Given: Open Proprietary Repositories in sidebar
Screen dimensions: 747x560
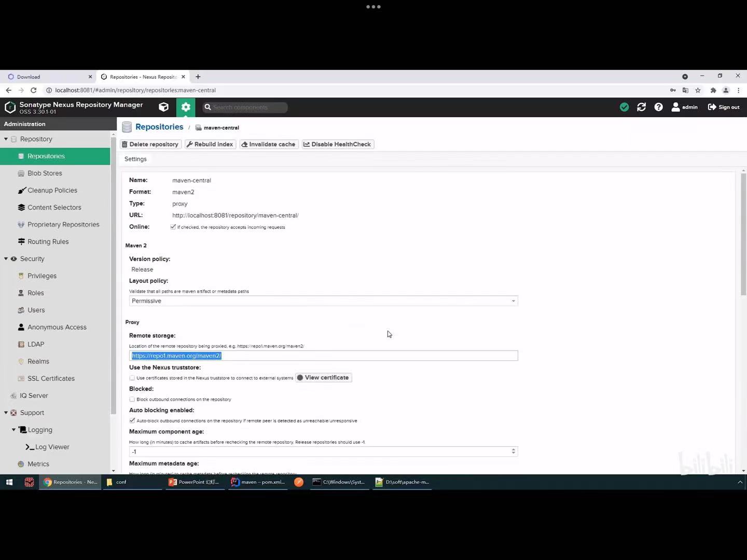Looking at the screenshot, I should click(63, 225).
